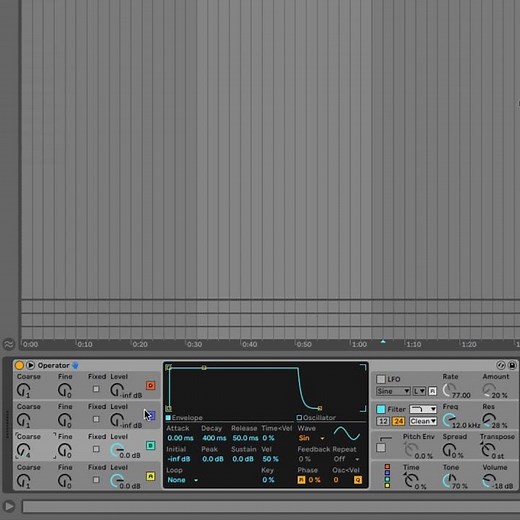Enable the LFO toggle

[381, 379]
